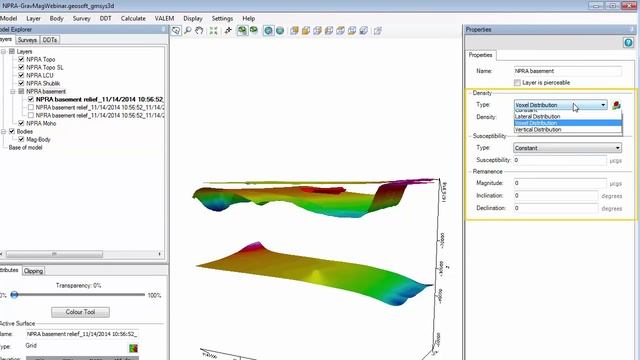This screenshot has width=640, height=360.
Task: Choose Vertical Distribution in the density list
Action: click(568, 129)
